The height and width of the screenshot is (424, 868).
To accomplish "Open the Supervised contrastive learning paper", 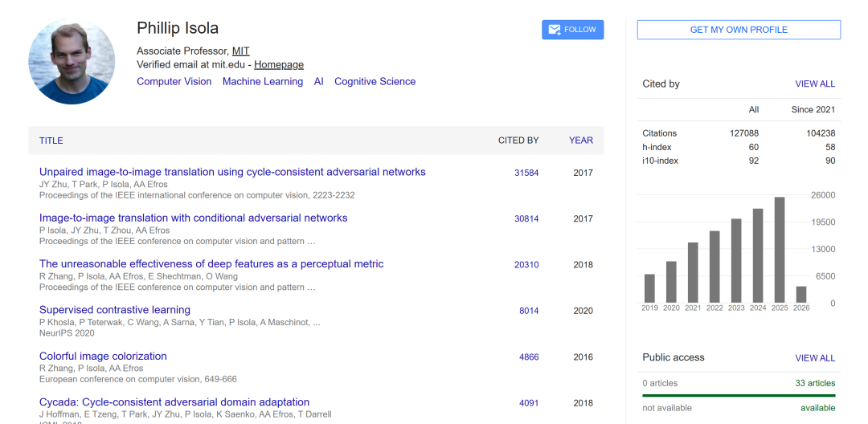I will [x=115, y=310].
